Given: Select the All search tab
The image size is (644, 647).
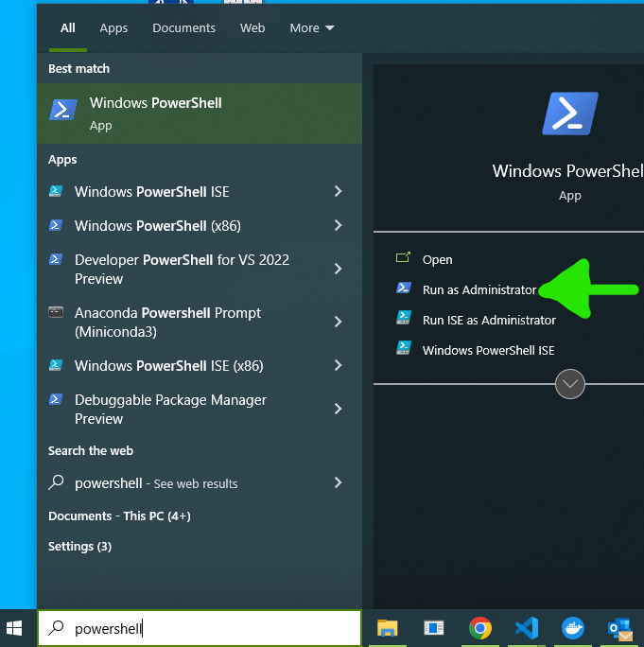Looking at the screenshot, I should pos(68,28).
